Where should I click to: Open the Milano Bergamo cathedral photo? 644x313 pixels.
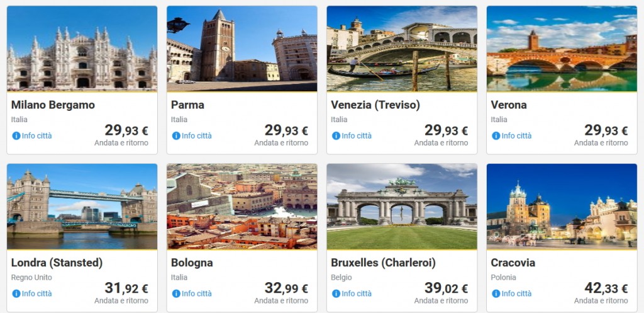[82, 48]
